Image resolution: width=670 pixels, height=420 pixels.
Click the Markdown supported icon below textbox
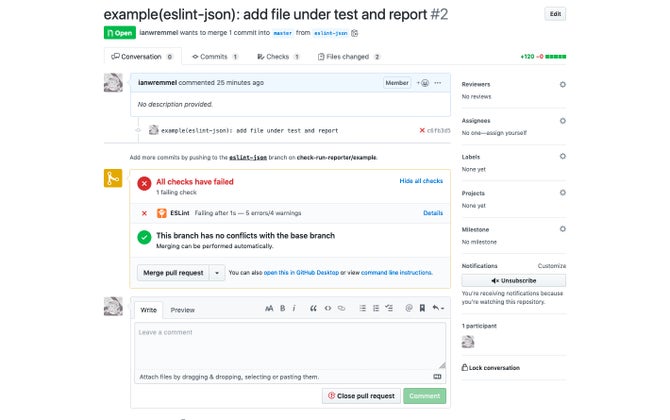[437, 376]
